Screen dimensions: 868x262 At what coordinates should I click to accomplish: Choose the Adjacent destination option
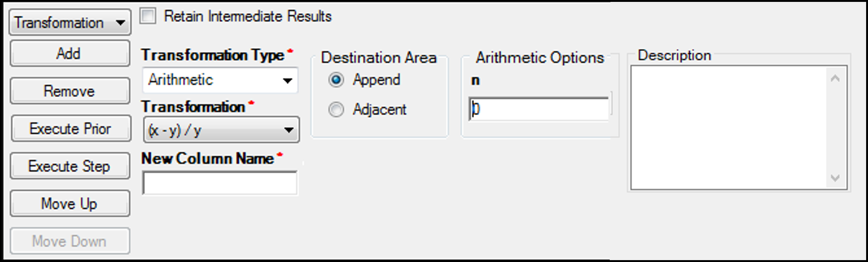click(336, 110)
